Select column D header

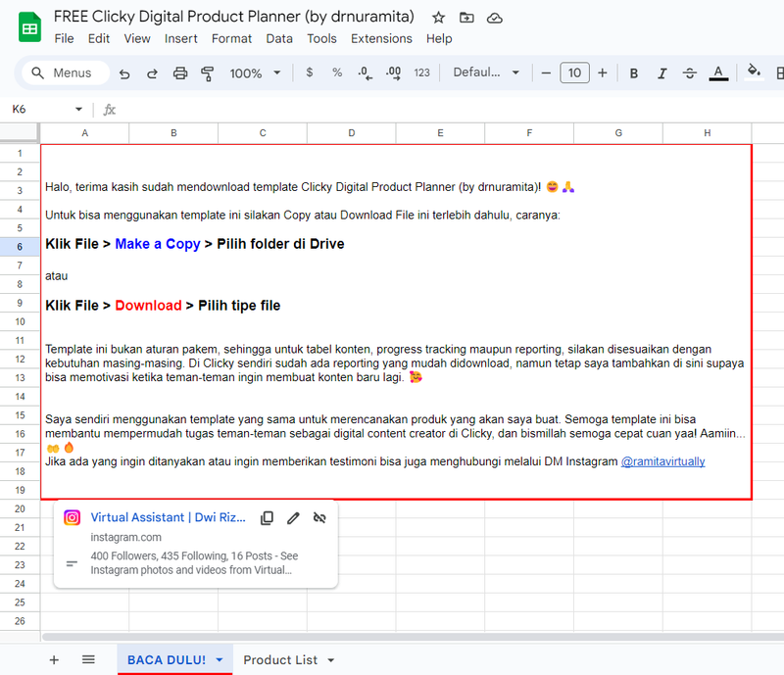(x=352, y=133)
